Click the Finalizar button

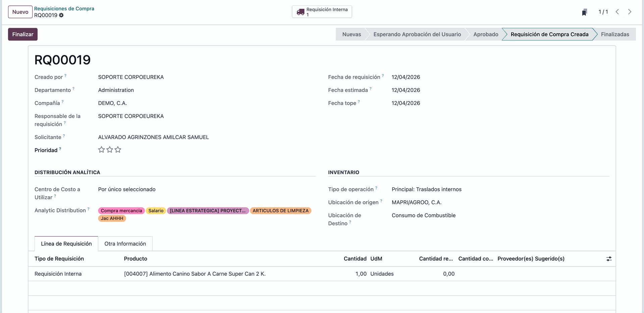click(23, 34)
